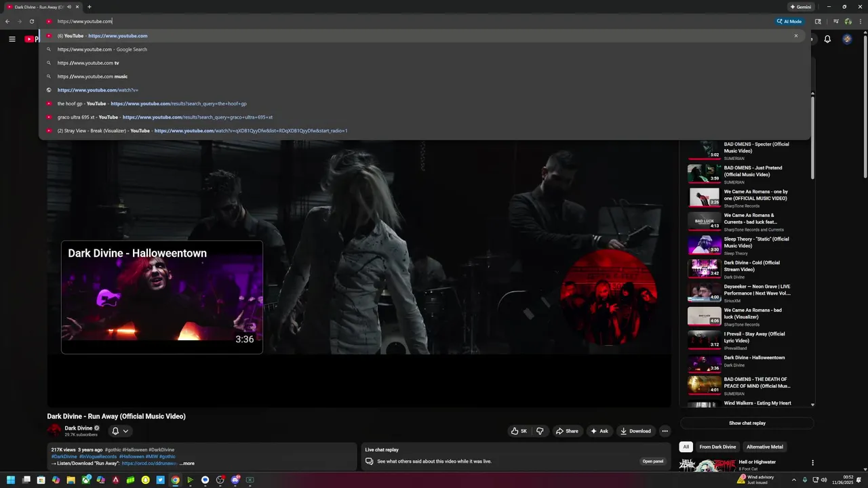
Task: Click the Download button
Action: coord(635,431)
